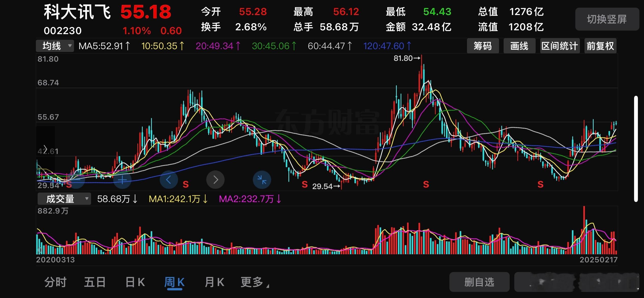Switch to the 五日 tab
The height and width of the screenshot is (298, 644).
(95, 282)
